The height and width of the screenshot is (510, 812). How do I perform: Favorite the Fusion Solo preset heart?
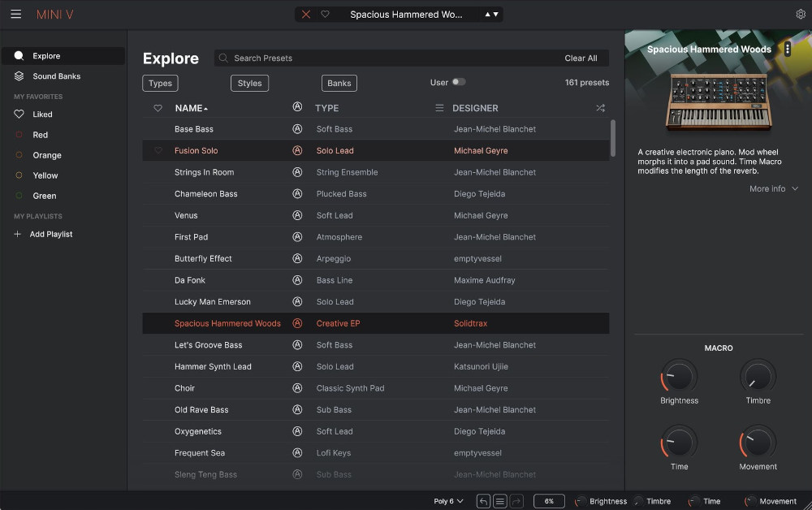point(159,150)
